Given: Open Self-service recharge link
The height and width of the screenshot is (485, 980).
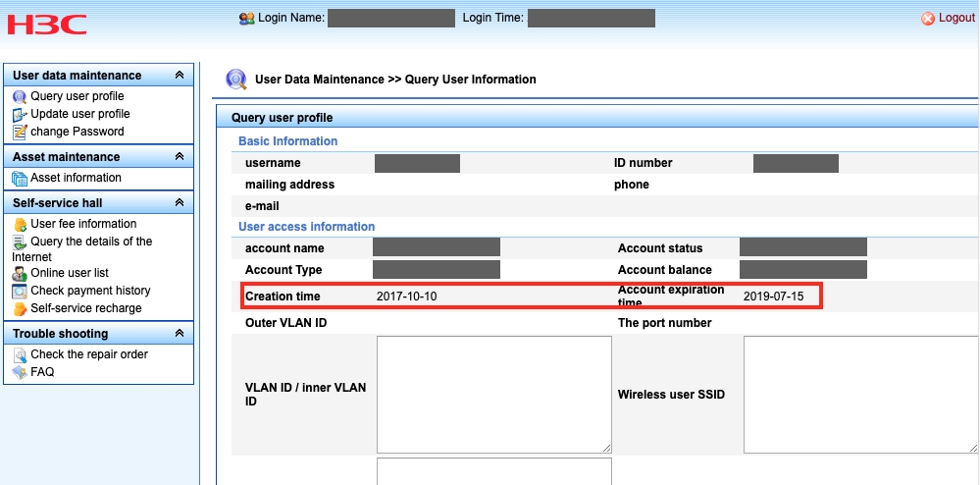Looking at the screenshot, I should (86, 308).
